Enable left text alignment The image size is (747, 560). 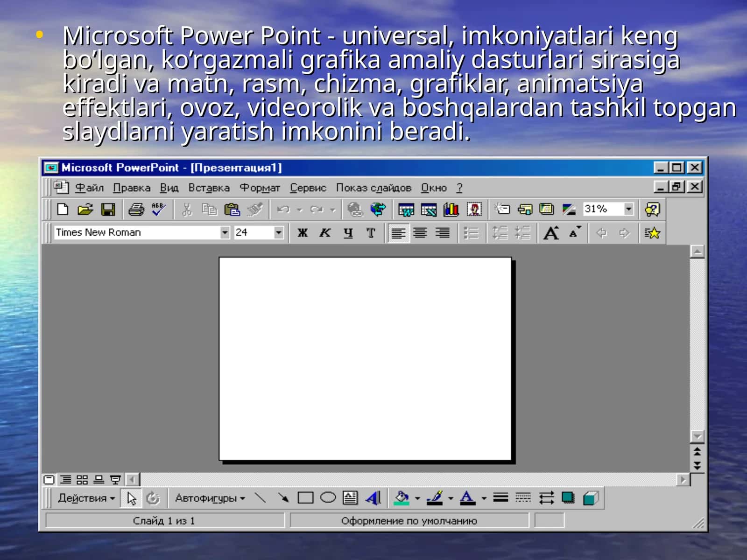[x=398, y=232]
